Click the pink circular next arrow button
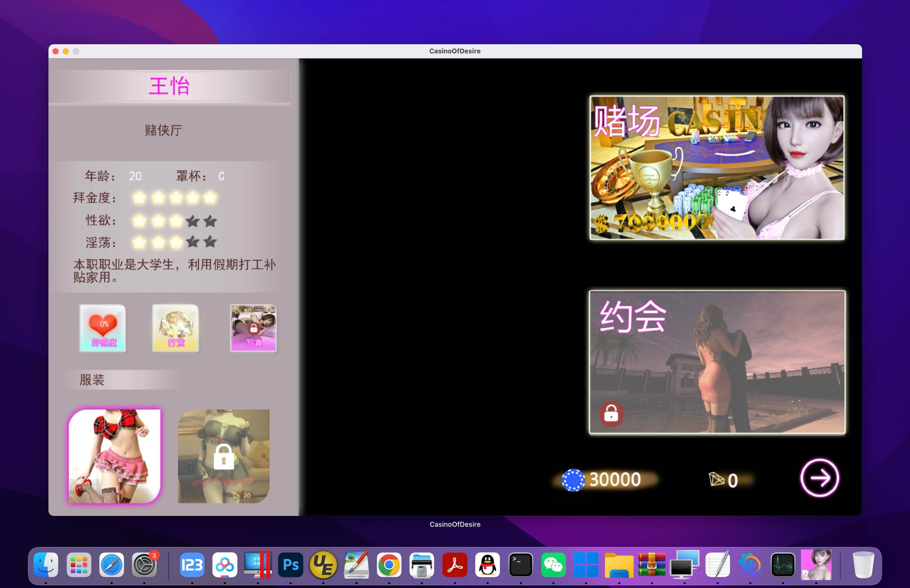 pyautogui.click(x=819, y=478)
